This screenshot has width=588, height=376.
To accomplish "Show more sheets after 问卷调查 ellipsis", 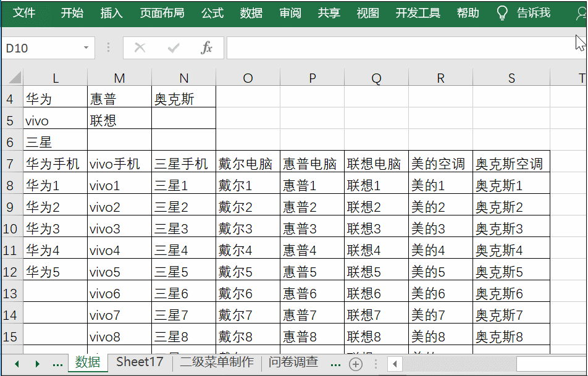I will [335, 364].
